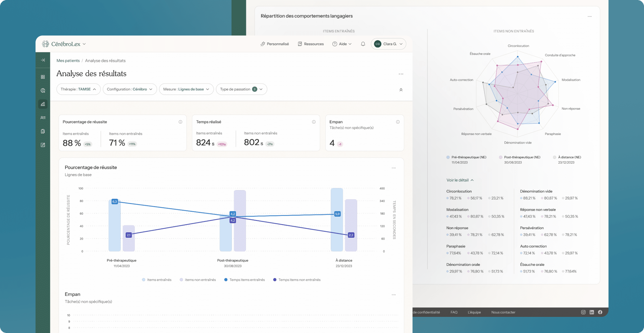Click the CérébroLex logo
The height and width of the screenshot is (333, 644).
[61, 44]
